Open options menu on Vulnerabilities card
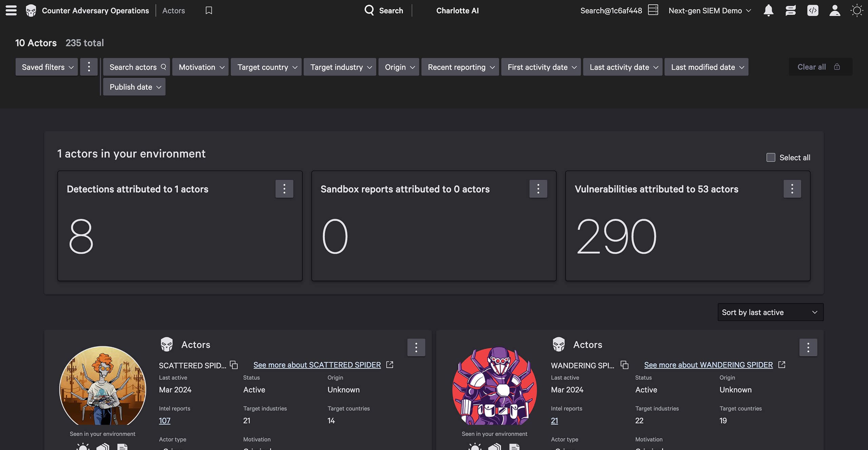Screen dimensions: 868x450 click(792, 189)
